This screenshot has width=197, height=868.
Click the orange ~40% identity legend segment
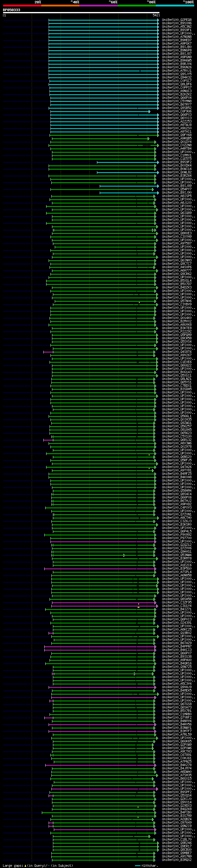[x=60, y=6]
